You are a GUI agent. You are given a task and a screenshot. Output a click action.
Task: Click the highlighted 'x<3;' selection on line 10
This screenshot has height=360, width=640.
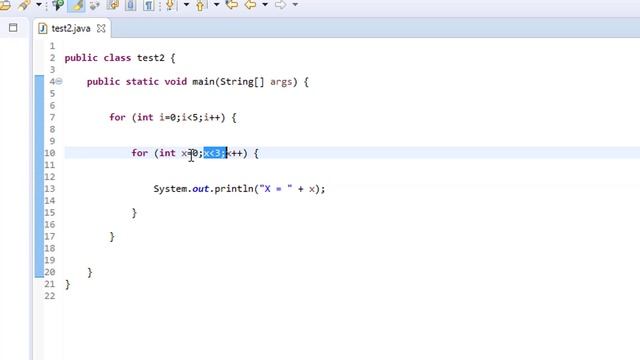(x=215, y=153)
